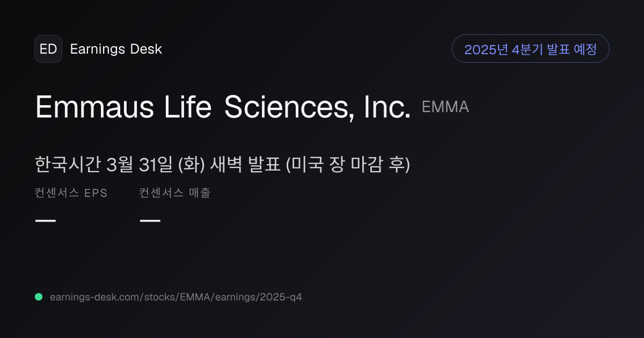Screen dimensions: 644x338
Task: Click the dash value under 컨센서스 매출
Action: pos(150,220)
